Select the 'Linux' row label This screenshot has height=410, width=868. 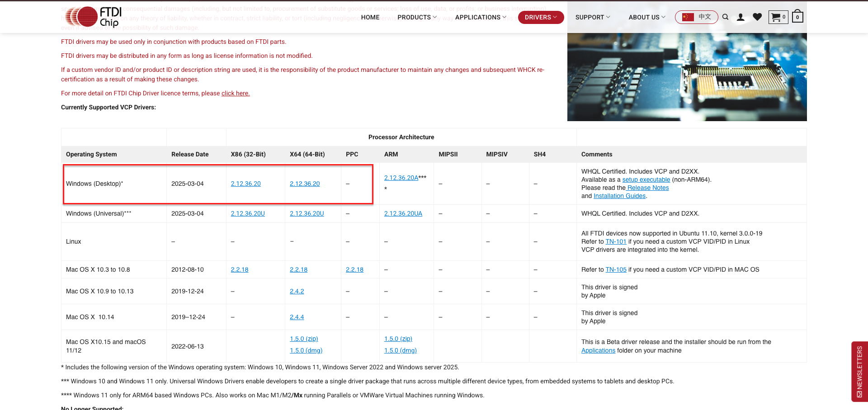(74, 241)
